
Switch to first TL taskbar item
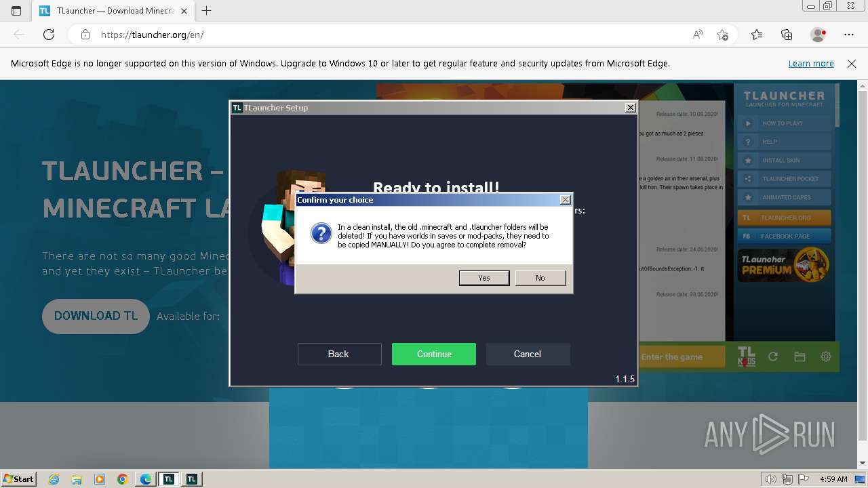point(169,479)
